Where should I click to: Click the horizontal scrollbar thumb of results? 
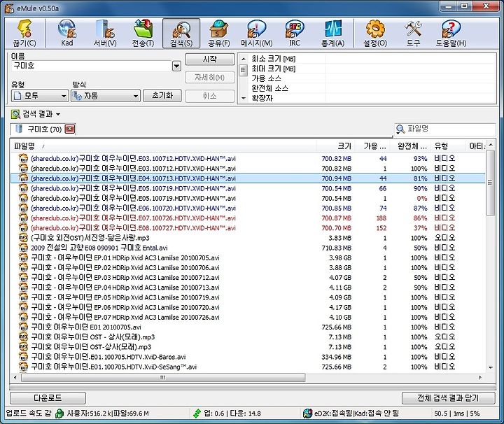[163, 377]
